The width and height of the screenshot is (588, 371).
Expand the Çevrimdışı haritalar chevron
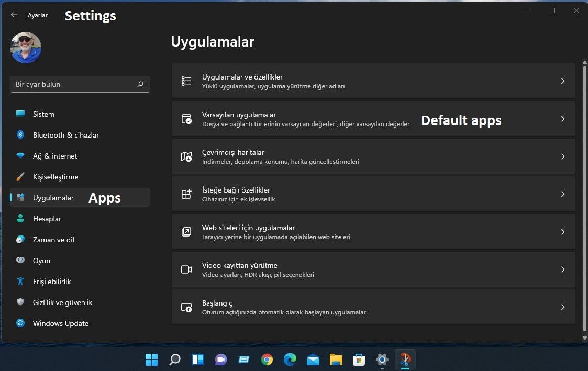pyautogui.click(x=562, y=156)
